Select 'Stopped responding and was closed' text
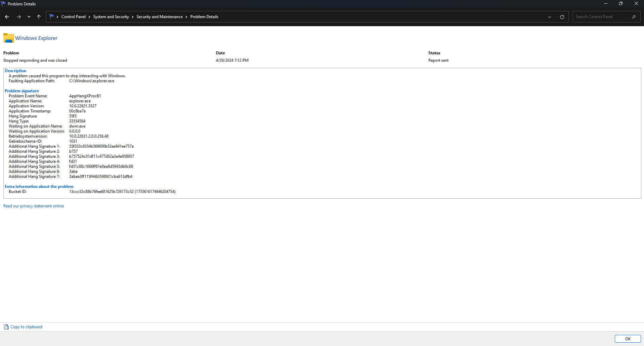This screenshot has height=346, width=644. coord(35,60)
